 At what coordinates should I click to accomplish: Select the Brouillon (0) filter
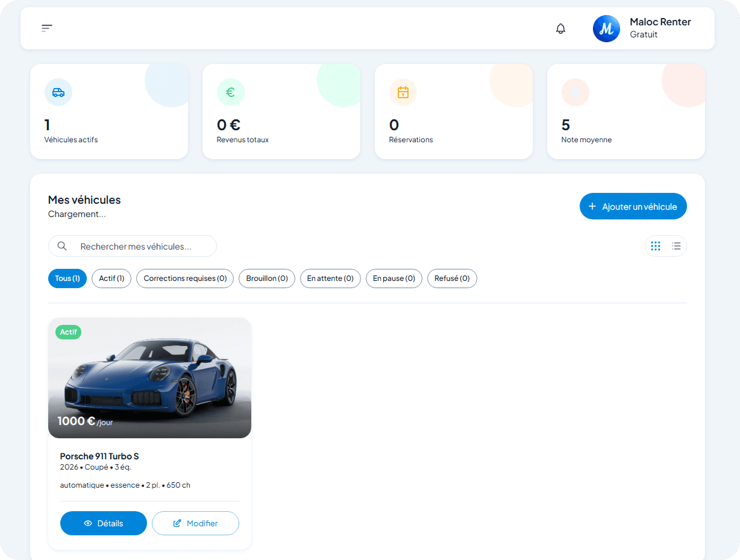pos(266,278)
